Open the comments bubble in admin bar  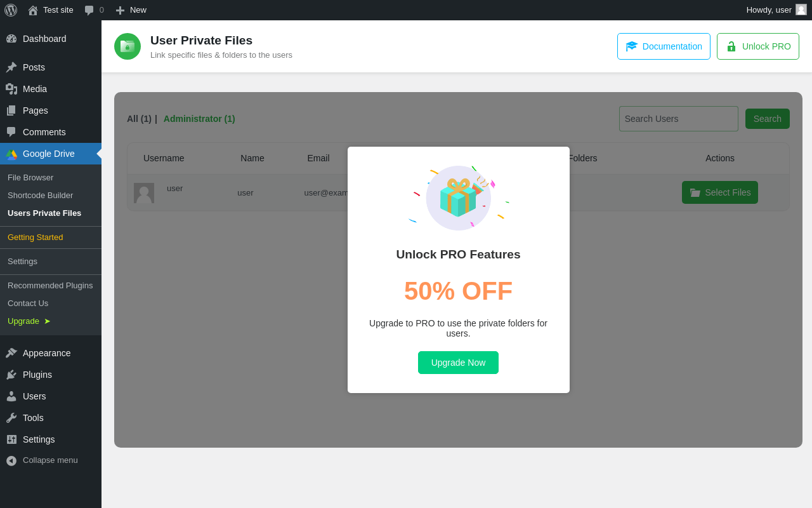(x=94, y=10)
